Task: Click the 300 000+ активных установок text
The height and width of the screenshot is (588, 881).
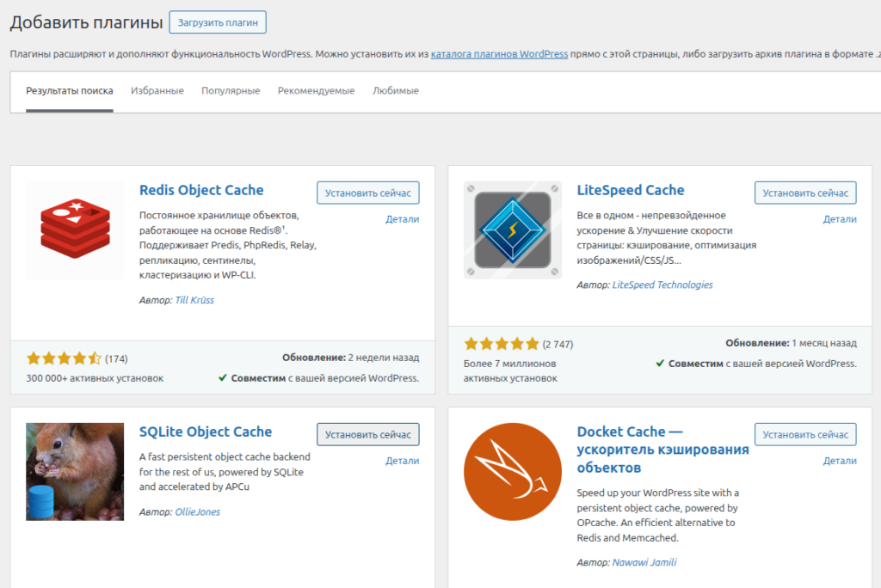Action: click(x=95, y=378)
